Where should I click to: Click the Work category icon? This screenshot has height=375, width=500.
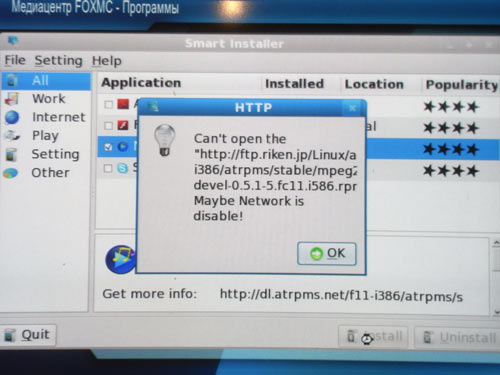point(12,99)
